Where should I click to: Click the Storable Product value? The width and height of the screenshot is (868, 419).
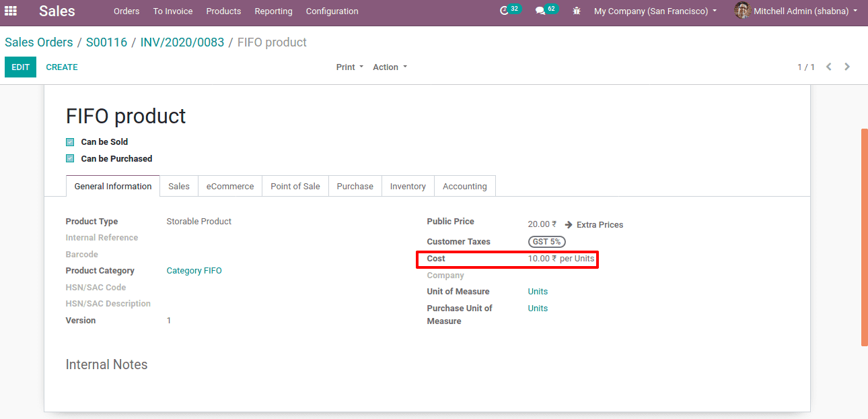[198, 222]
